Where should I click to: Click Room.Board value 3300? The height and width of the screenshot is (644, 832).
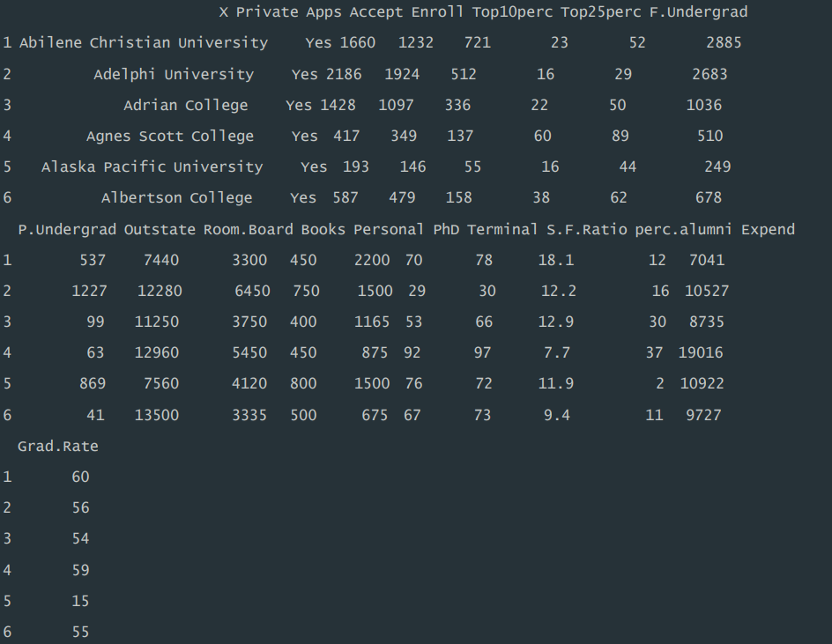coord(249,261)
